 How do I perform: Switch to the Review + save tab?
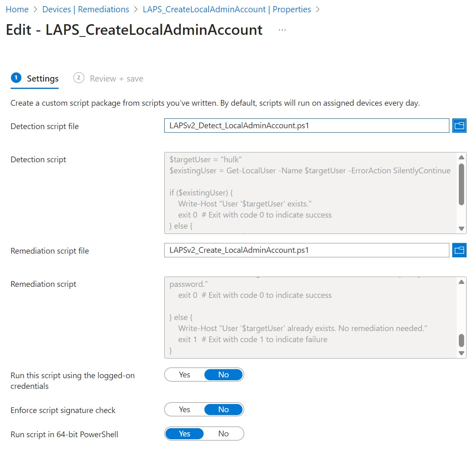click(116, 78)
